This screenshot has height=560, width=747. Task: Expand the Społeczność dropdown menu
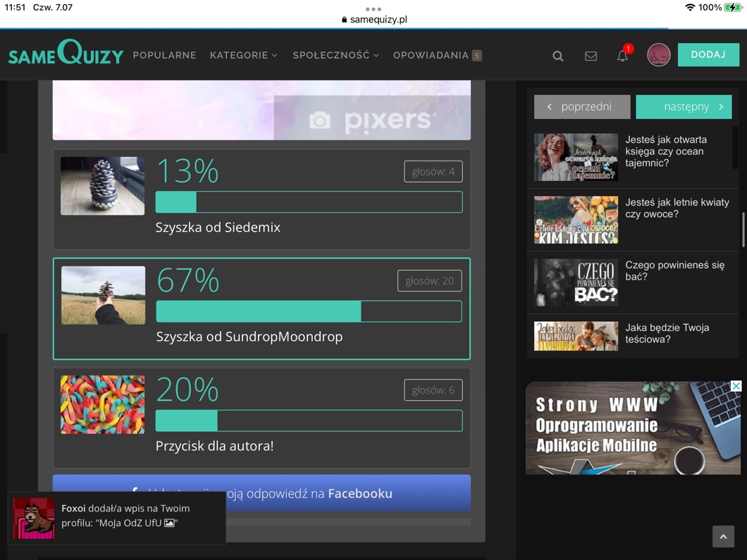(335, 55)
